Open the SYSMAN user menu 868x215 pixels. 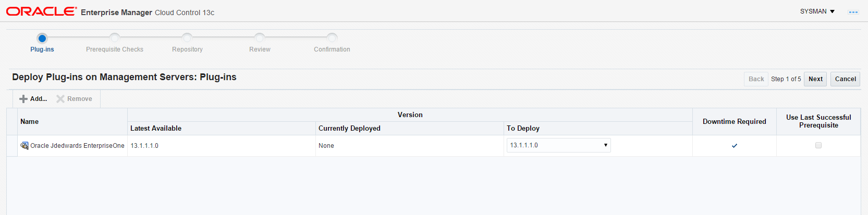coord(817,11)
